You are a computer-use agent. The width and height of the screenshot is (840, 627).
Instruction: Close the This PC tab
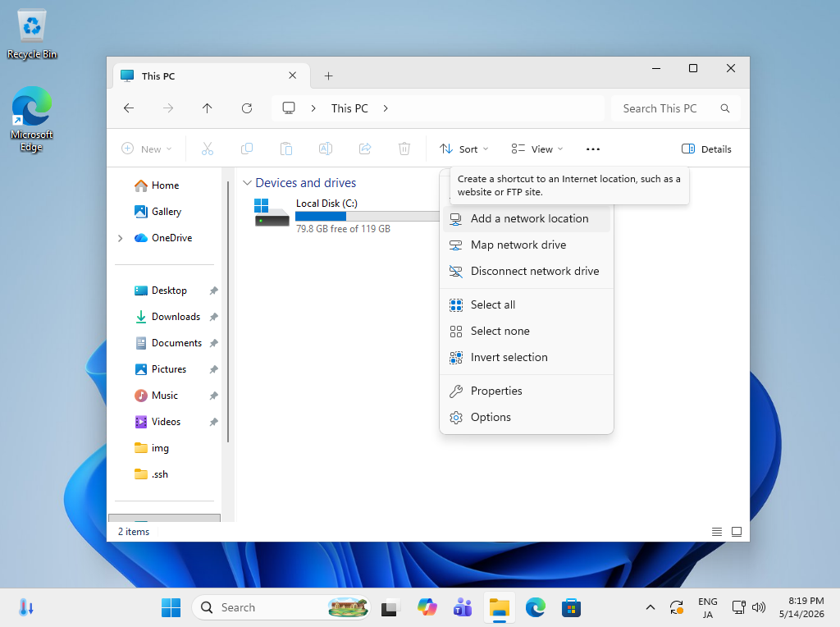(293, 76)
